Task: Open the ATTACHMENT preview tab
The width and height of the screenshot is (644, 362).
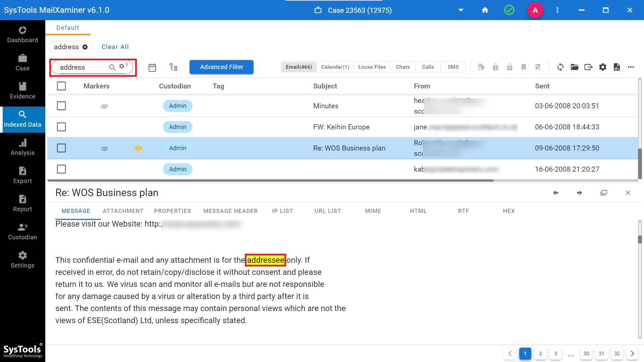Action: click(123, 211)
